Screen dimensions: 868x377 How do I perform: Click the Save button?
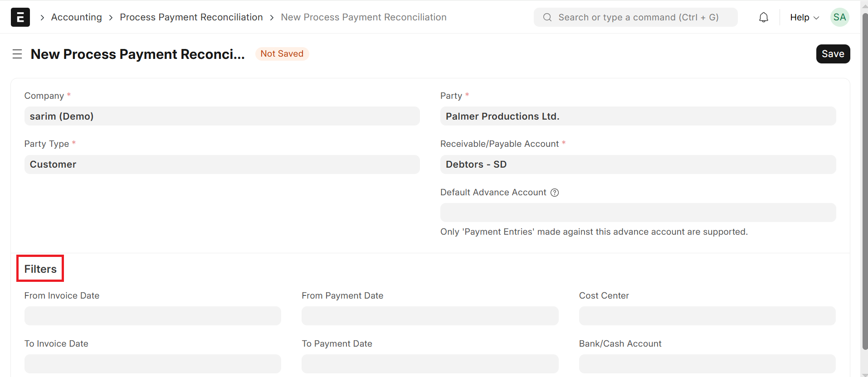833,54
